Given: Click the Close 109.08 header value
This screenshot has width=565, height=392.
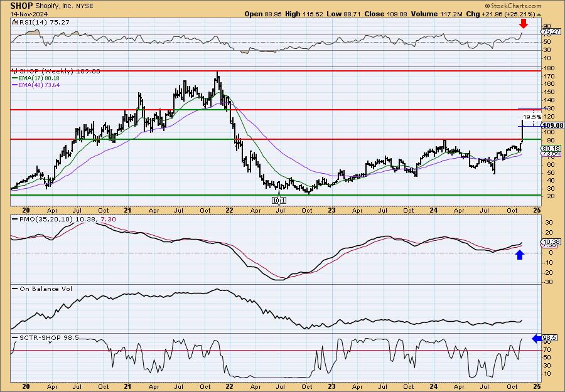Looking at the screenshot, I should 385,14.
